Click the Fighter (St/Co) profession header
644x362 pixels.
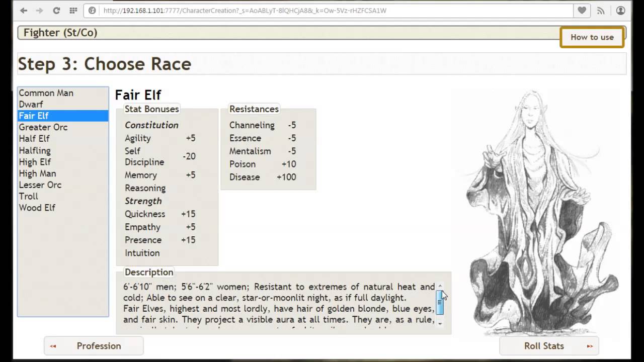[x=60, y=33]
